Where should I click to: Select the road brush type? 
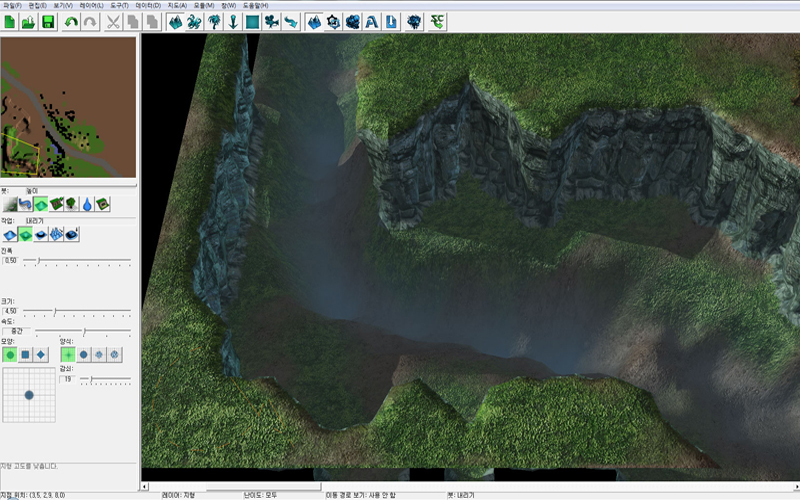click(x=25, y=205)
